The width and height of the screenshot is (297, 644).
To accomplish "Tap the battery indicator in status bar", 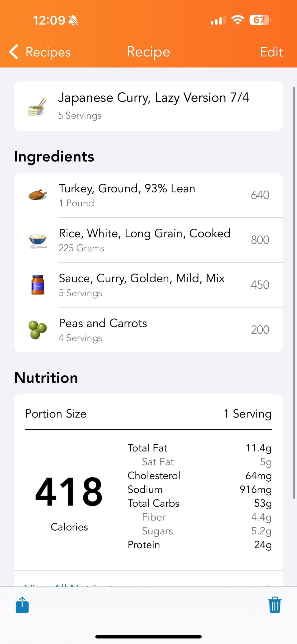I will (x=260, y=20).
